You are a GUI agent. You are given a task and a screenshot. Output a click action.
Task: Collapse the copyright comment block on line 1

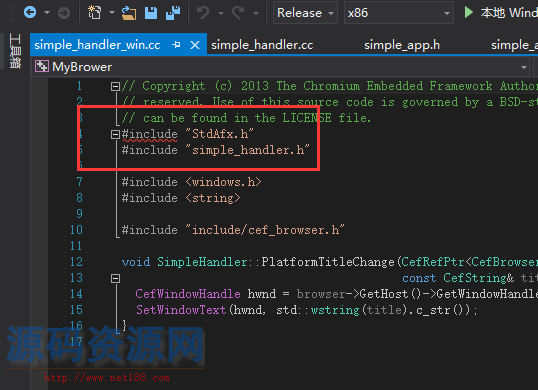pyautogui.click(x=115, y=86)
